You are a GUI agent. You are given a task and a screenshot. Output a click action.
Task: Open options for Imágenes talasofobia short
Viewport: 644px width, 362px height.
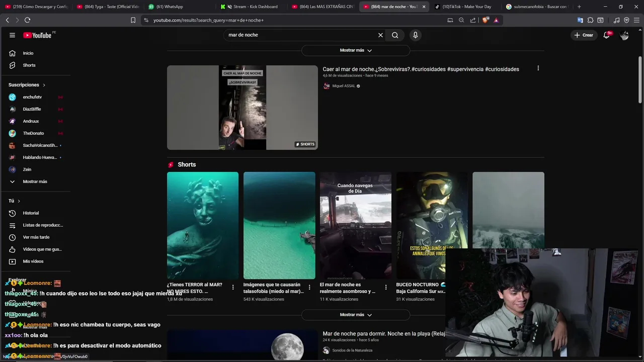pyautogui.click(x=309, y=287)
